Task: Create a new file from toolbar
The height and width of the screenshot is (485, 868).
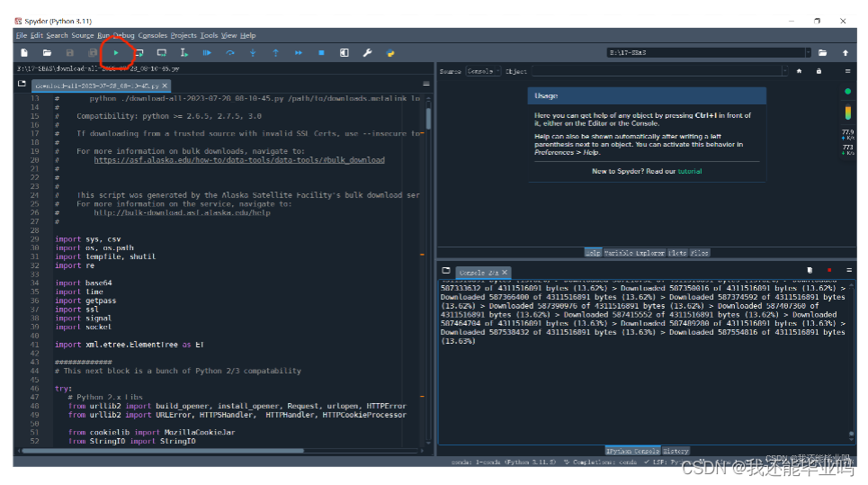Action: (x=24, y=52)
